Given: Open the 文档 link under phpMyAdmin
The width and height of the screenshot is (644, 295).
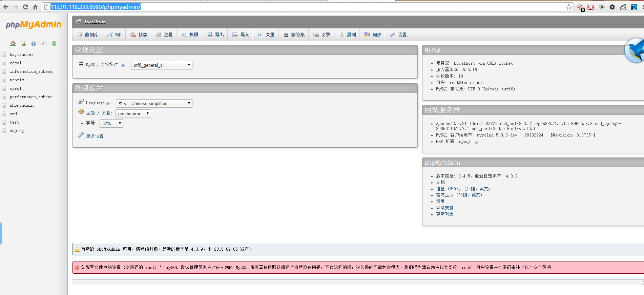Looking at the screenshot, I should (x=440, y=183).
